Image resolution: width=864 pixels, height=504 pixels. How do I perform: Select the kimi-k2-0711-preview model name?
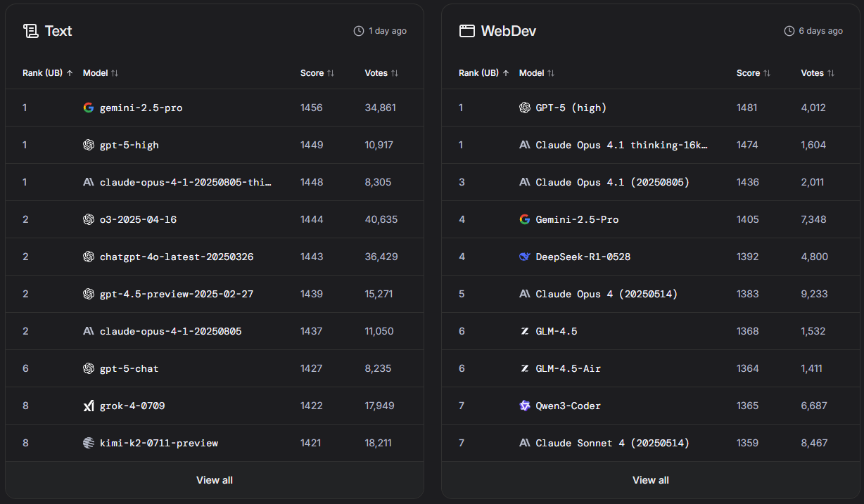159,443
